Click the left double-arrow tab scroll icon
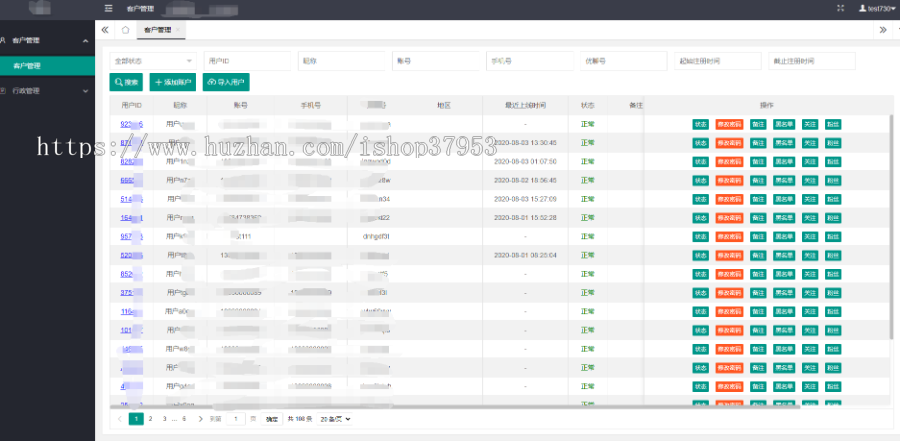The height and width of the screenshot is (441, 900). click(105, 30)
